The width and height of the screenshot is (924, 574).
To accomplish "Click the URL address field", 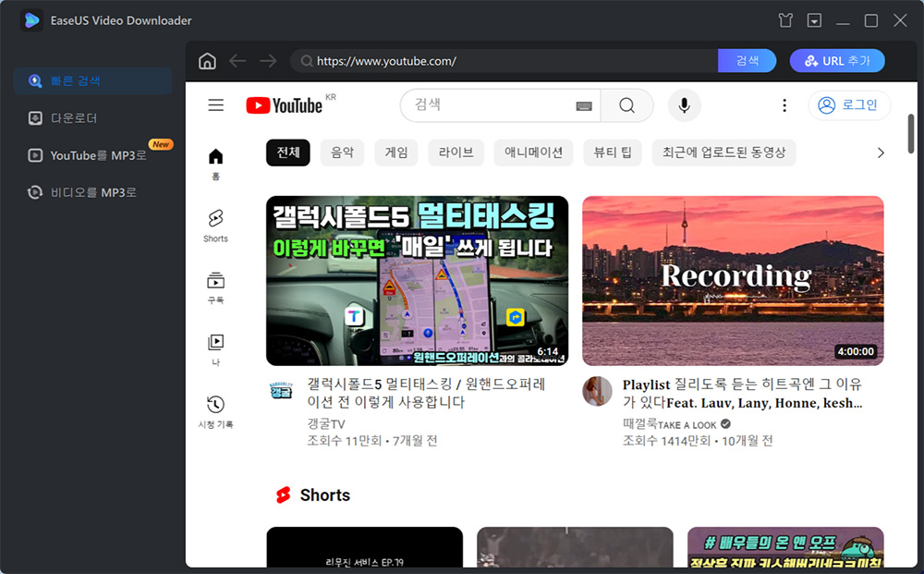I will point(504,61).
